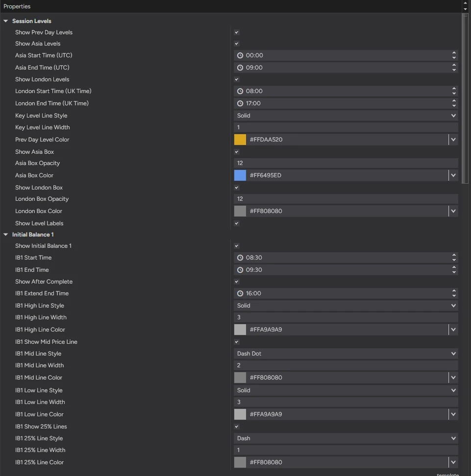
Task: Toggle Show Prev Day Levels checkbox
Action: click(x=237, y=32)
